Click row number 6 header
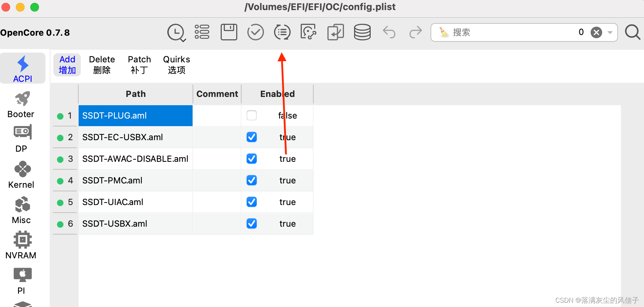This screenshot has height=307, width=644. [x=65, y=224]
